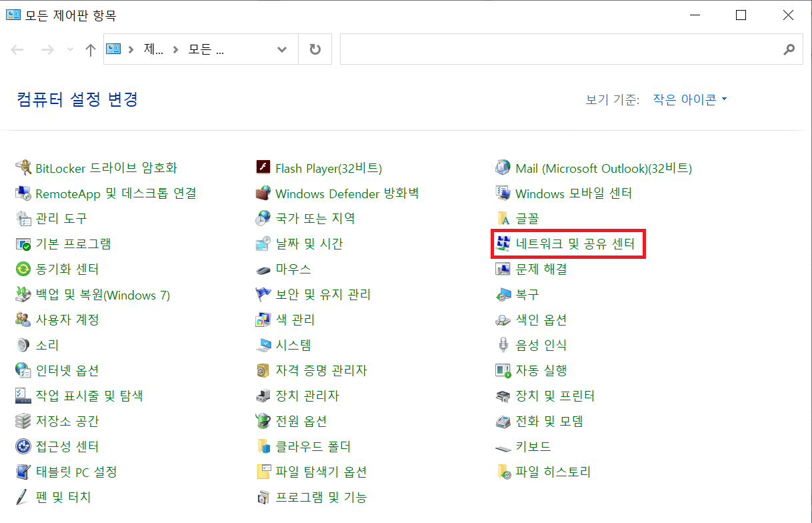Click the 프로그램 및 기능 icon

(263, 497)
